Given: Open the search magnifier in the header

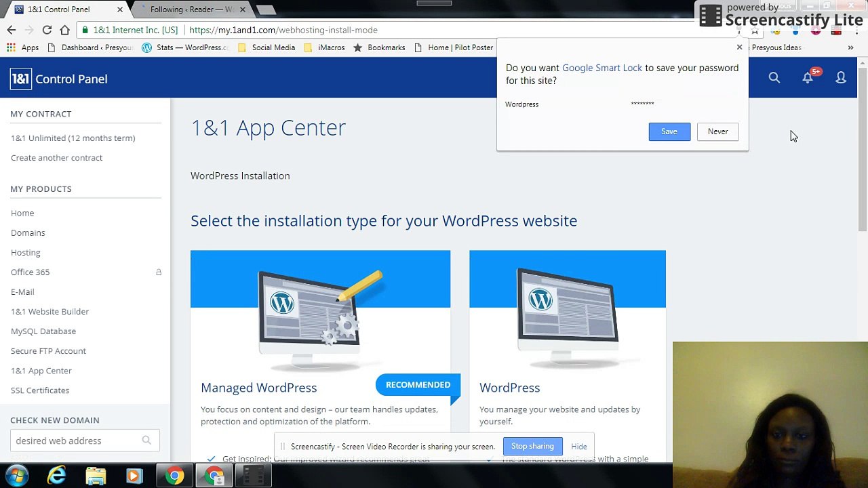Looking at the screenshot, I should (x=774, y=78).
